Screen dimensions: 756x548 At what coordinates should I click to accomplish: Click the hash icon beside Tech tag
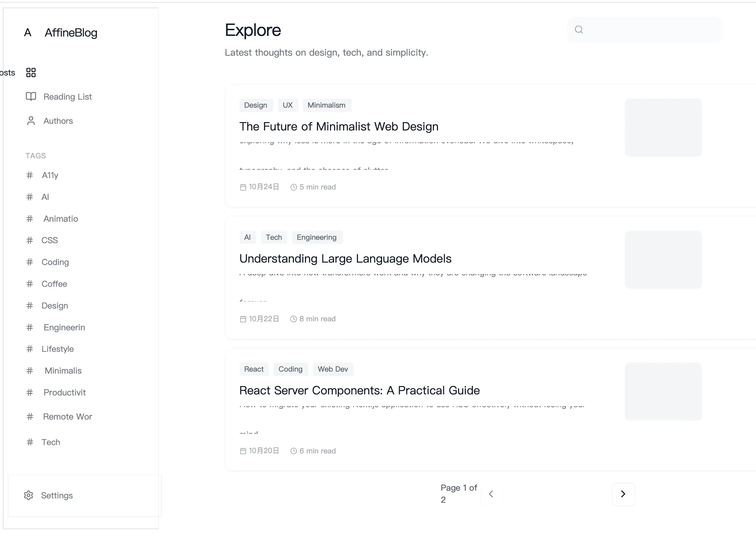(30, 442)
